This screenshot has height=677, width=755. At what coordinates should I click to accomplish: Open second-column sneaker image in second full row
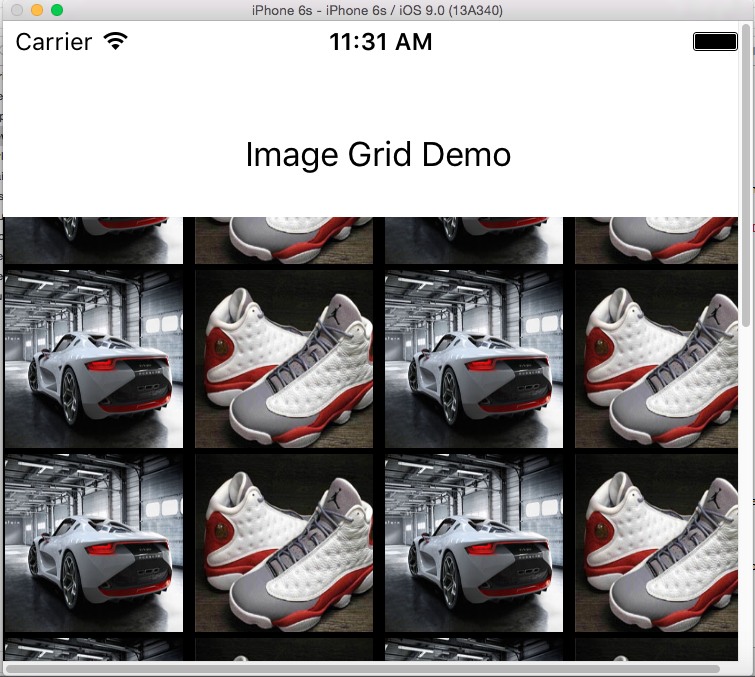click(284, 543)
